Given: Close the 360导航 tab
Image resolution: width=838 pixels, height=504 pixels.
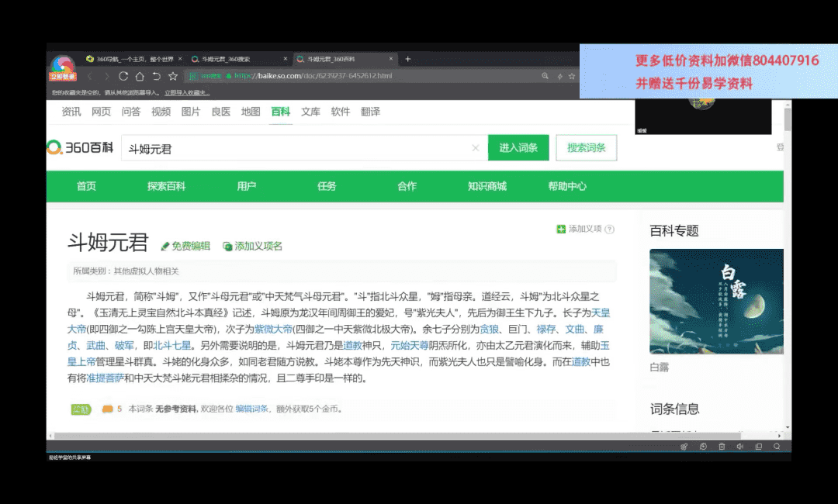Looking at the screenshot, I should click(x=180, y=59).
